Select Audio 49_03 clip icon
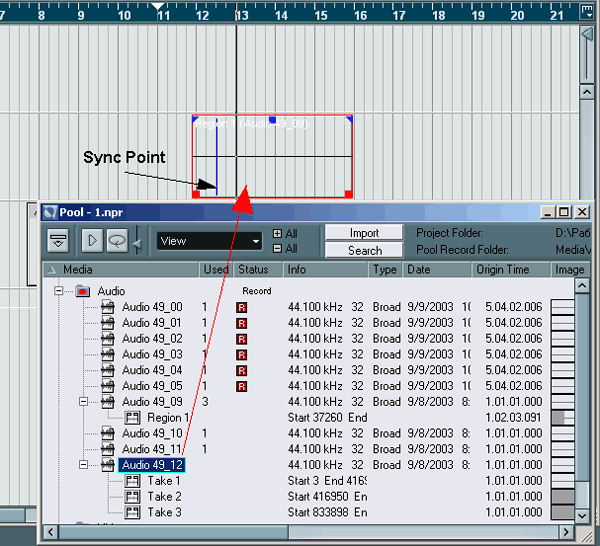 click(108, 354)
